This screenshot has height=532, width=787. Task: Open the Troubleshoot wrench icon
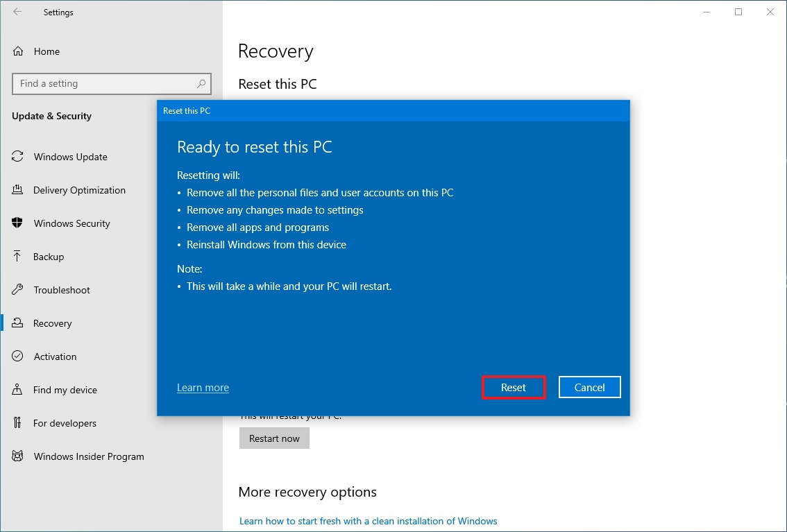click(x=17, y=290)
